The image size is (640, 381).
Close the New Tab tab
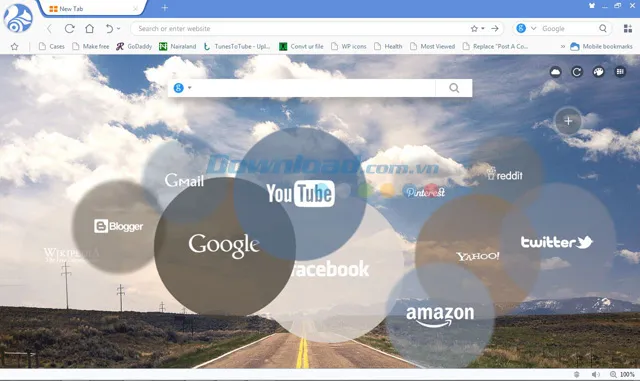pos(136,9)
